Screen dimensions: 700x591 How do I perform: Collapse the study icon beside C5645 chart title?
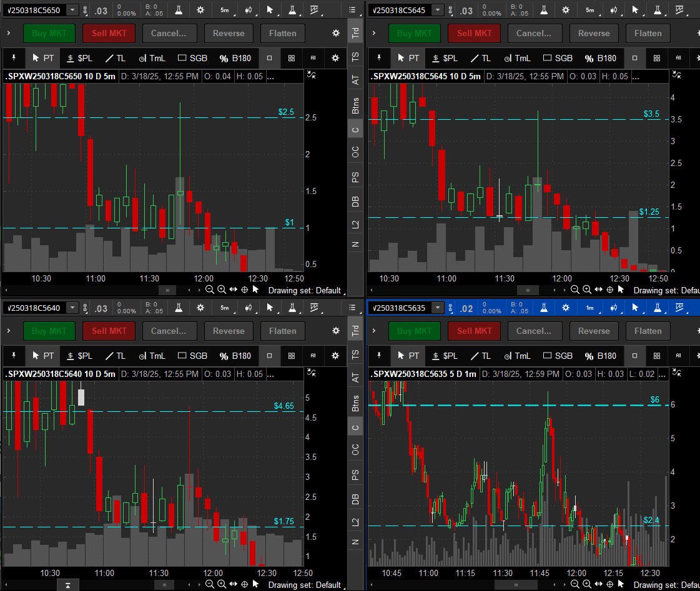pyautogui.click(x=677, y=75)
